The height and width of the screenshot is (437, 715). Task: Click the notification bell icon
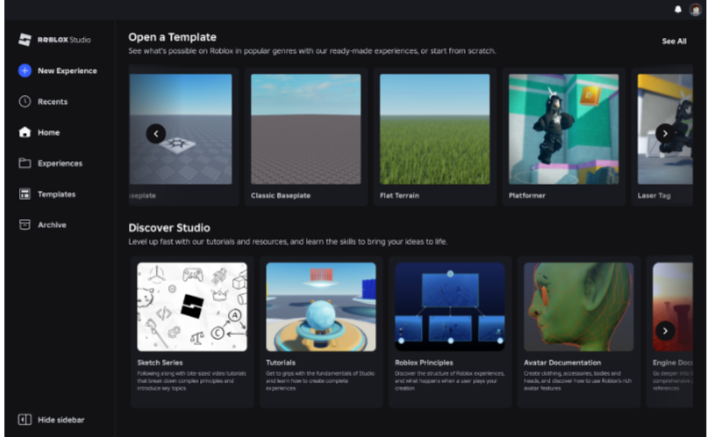click(678, 9)
